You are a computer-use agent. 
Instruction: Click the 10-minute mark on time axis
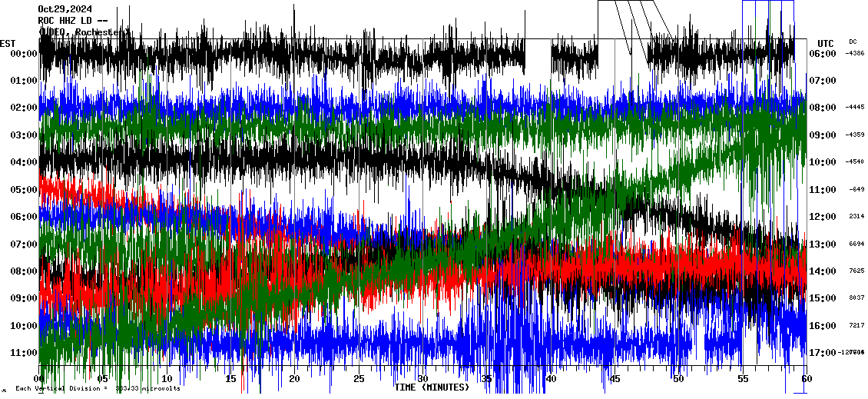[167, 378]
